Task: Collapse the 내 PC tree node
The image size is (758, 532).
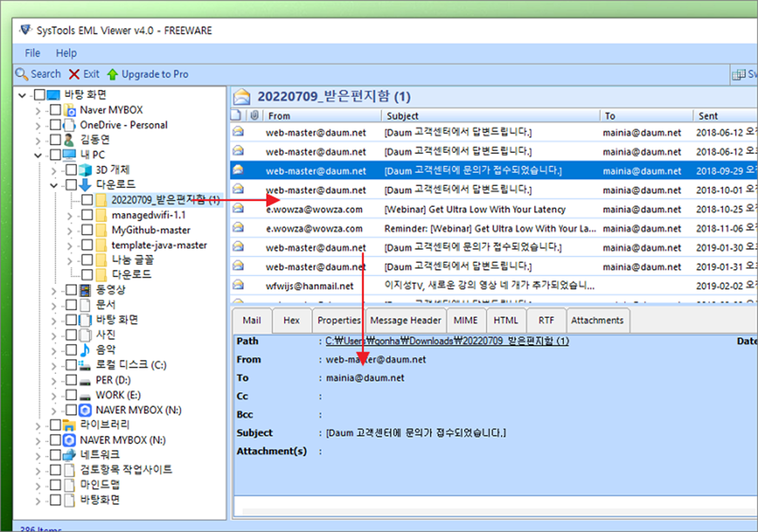Action: [x=38, y=155]
